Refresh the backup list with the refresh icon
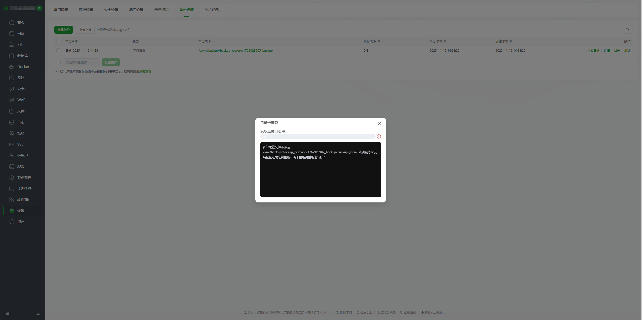The height and width of the screenshot is (320, 644). [627, 29]
